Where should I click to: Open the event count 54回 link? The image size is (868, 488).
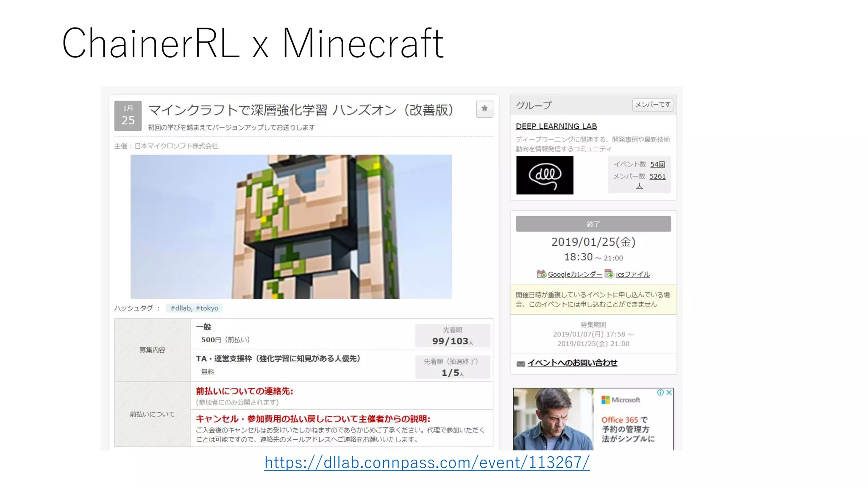pos(658,164)
